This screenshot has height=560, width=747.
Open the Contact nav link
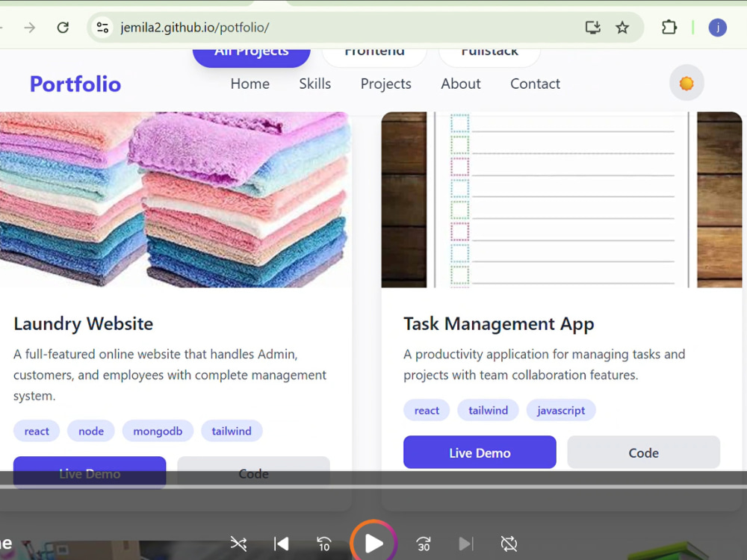click(x=535, y=84)
